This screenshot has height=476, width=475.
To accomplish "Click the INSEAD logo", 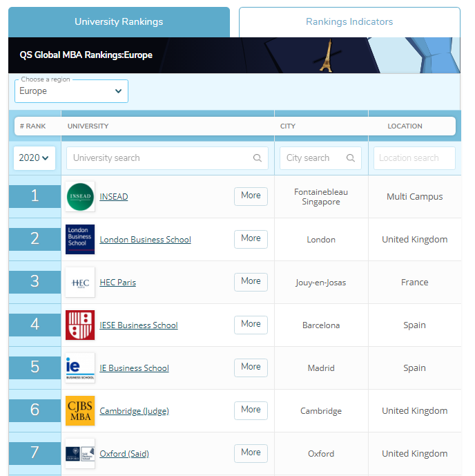I will pos(80,197).
